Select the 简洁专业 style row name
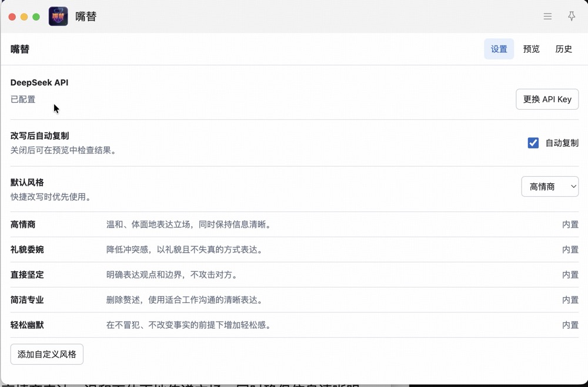The width and height of the screenshot is (588, 387). [27, 299]
